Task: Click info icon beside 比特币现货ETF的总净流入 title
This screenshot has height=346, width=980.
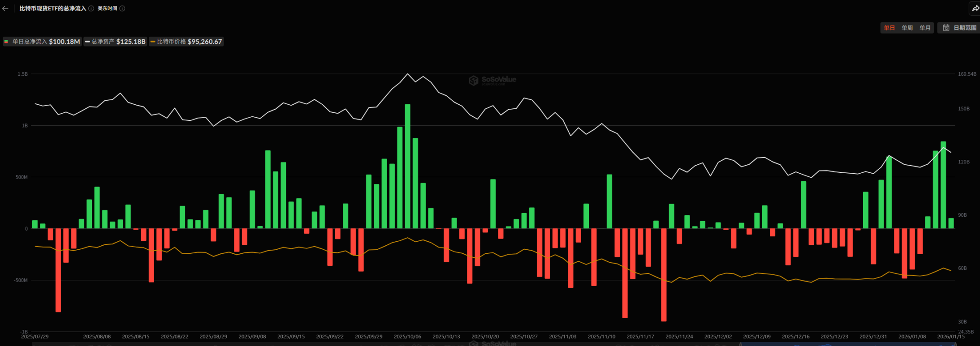Action: (91, 9)
